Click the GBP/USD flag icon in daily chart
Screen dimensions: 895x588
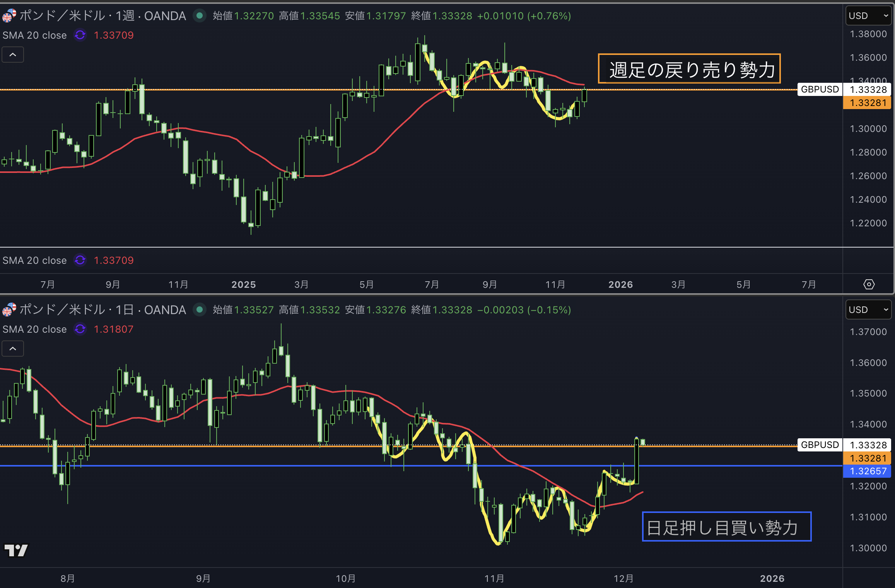click(9, 309)
